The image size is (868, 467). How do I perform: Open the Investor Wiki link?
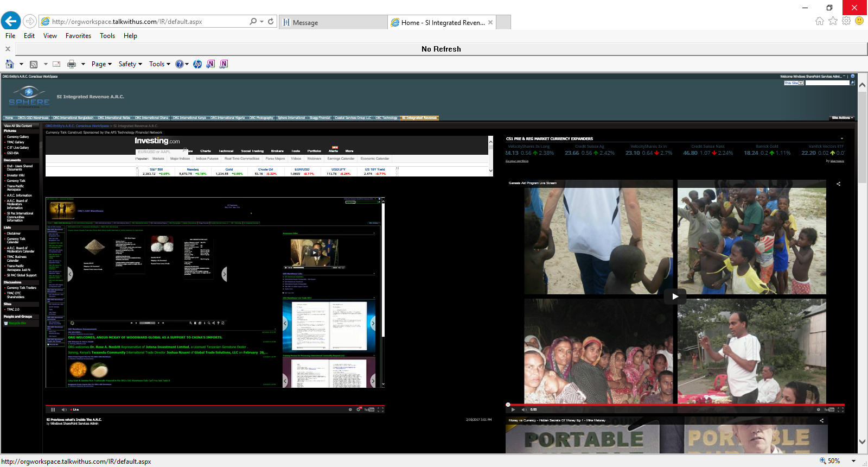(x=16, y=175)
